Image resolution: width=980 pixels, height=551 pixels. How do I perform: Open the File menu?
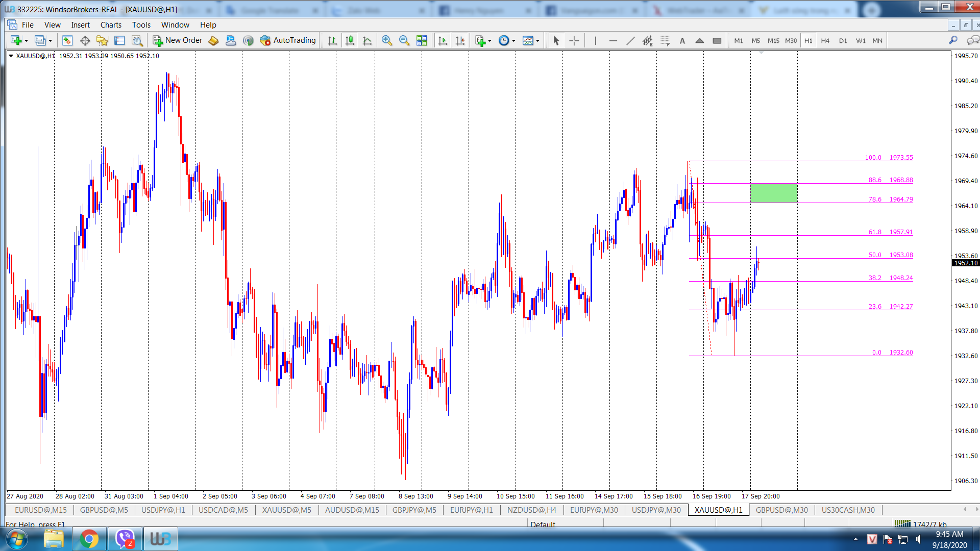point(28,24)
